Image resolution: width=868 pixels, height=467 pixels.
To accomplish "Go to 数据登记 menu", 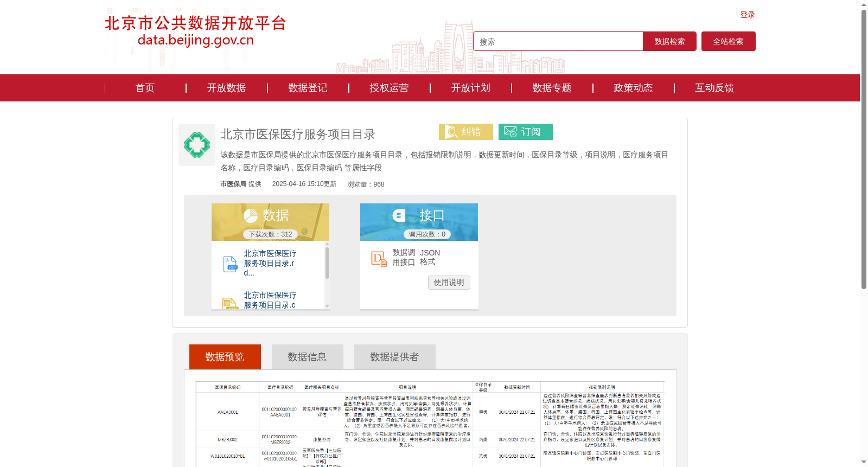I will pyautogui.click(x=308, y=88).
